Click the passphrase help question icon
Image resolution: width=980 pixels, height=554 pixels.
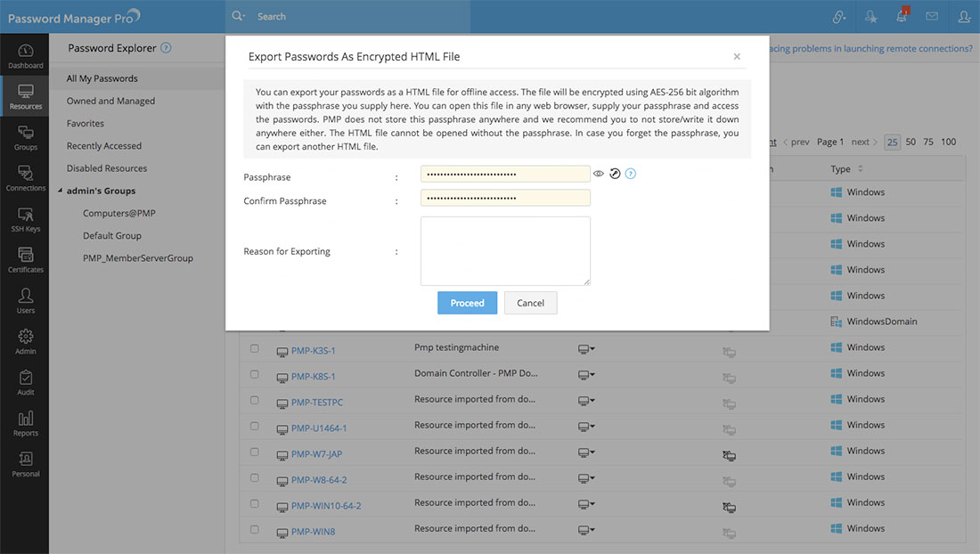coord(631,174)
